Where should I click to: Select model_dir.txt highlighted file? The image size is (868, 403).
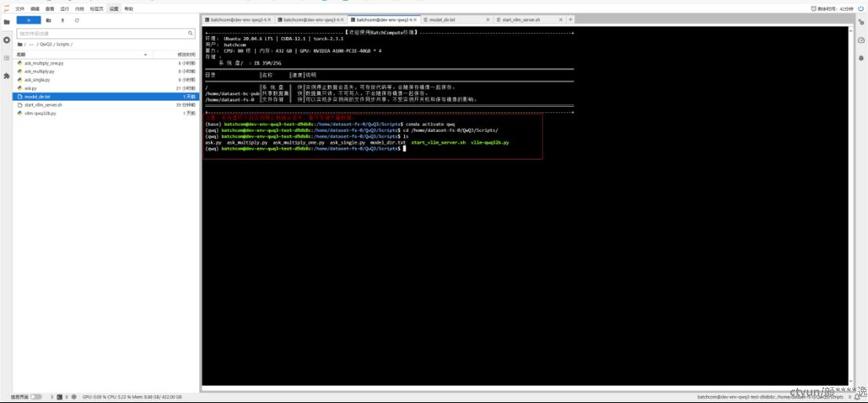(x=106, y=97)
